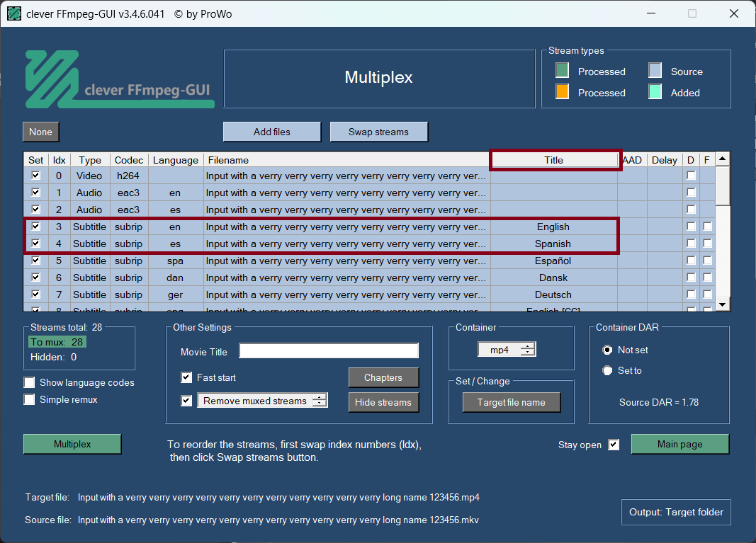756x543 pixels.
Task: Click the green Processed stream type swatch
Action: [x=562, y=70]
